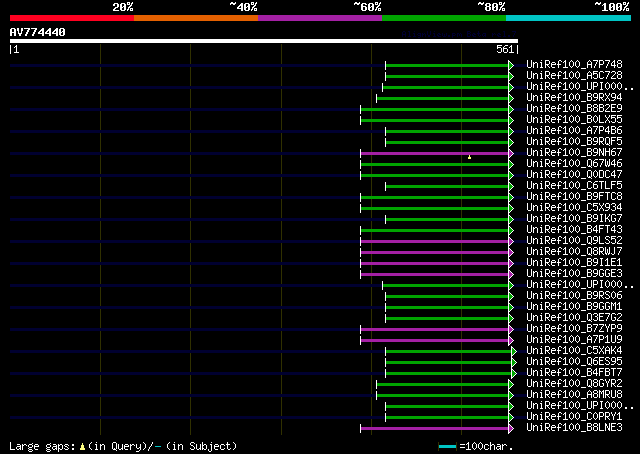Select the UniRef100_B9FTC8 label
640x454 pixels.
[x=574, y=197]
